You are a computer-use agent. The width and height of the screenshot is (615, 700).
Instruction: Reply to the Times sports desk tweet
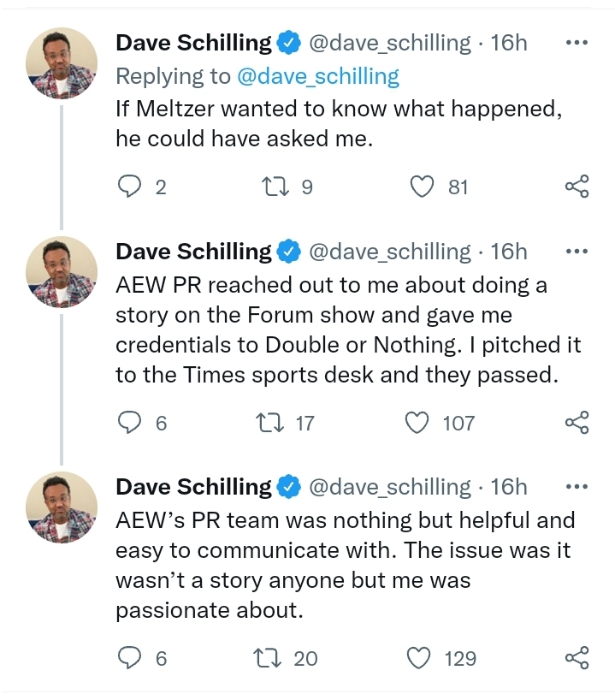click(128, 423)
